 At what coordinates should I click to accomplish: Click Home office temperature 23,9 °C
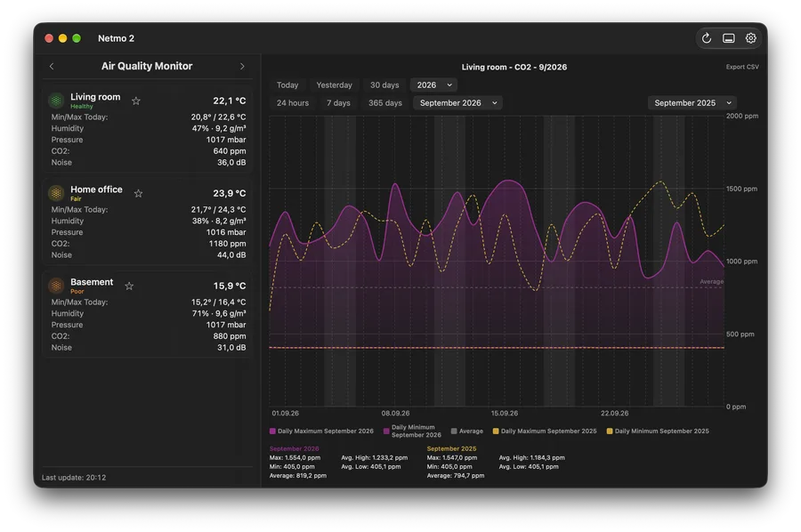coord(230,194)
